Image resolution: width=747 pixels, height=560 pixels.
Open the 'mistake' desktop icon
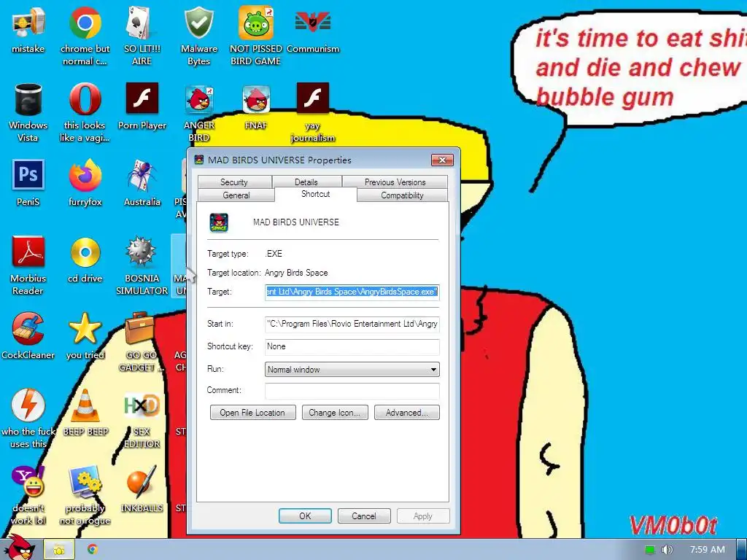(x=28, y=31)
